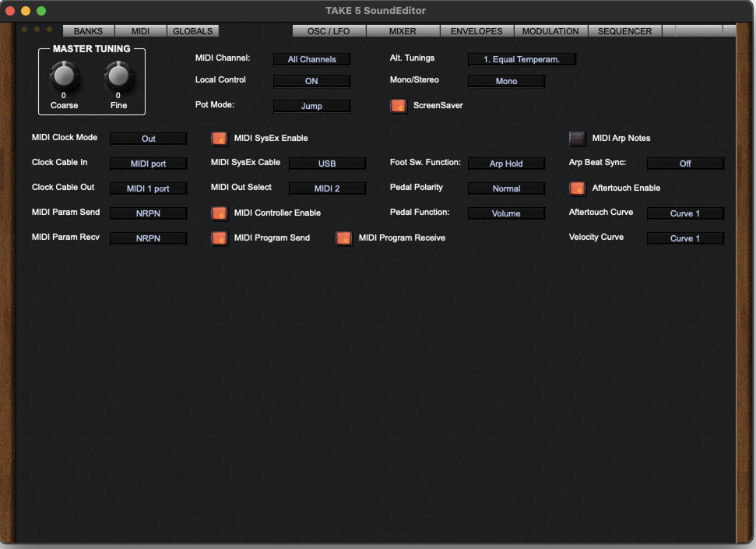Enable the MIDI Arp Notes toggle

(x=577, y=139)
